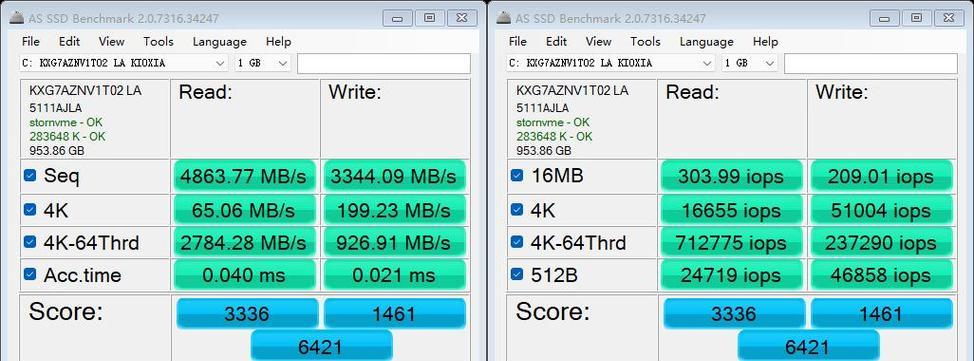974x361 pixels.
Task: Toggle 4K-64Thrd checkbox in right window
Action: (x=517, y=242)
